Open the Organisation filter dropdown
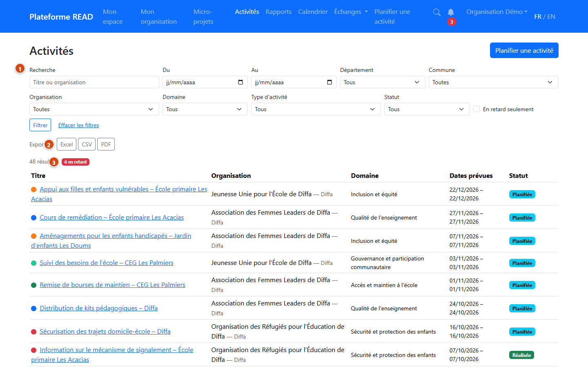 tap(94, 109)
